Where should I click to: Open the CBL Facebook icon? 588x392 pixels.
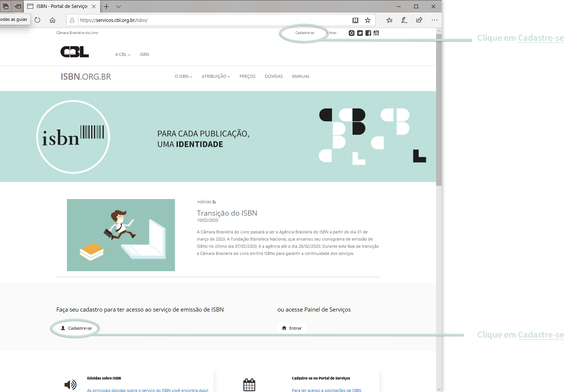point(368,33)
